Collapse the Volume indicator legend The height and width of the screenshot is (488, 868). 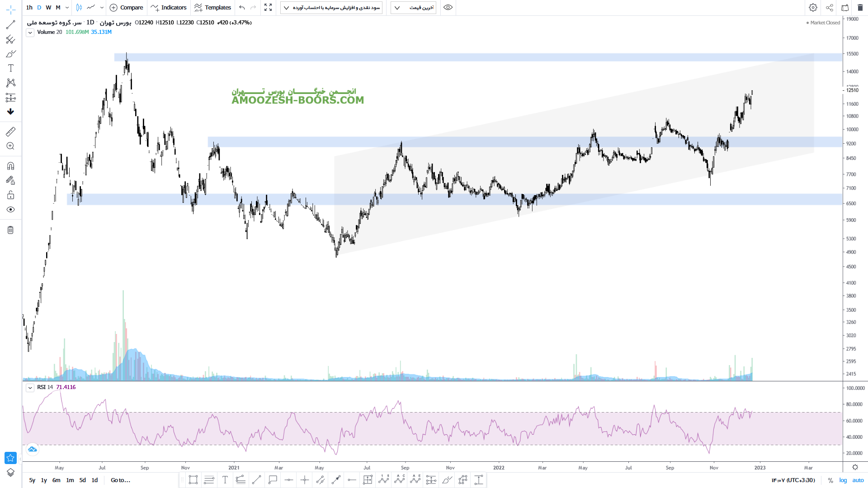[30, 33]
